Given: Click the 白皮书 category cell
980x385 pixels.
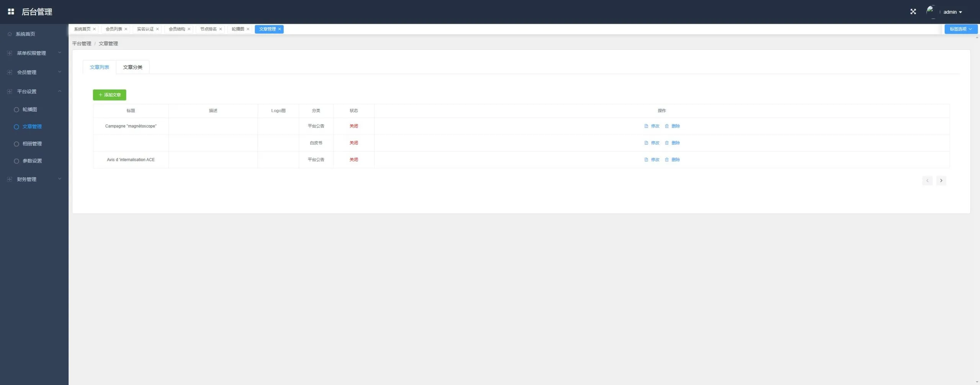Looking at the screenshot, I should point(316,143).
